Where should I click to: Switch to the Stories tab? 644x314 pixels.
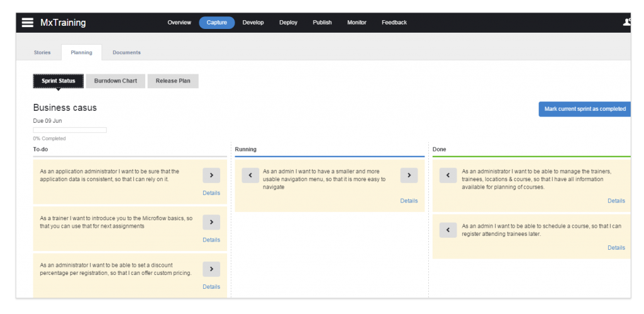pyautogui.click(x=42, y=52)
